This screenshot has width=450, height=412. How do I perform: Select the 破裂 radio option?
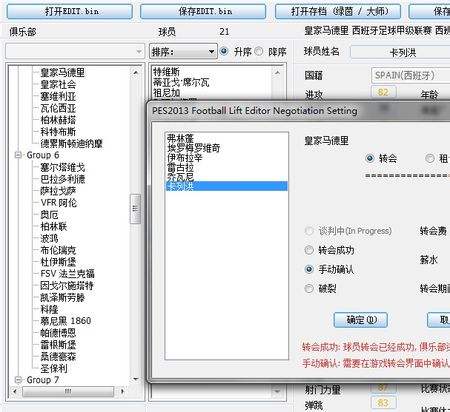(309, 288)
